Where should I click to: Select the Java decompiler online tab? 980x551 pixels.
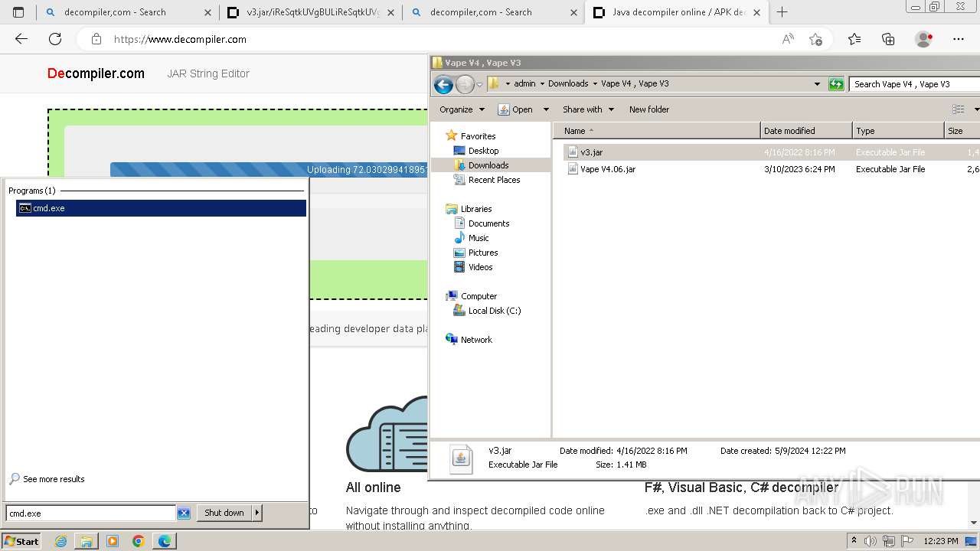point(677,12)
